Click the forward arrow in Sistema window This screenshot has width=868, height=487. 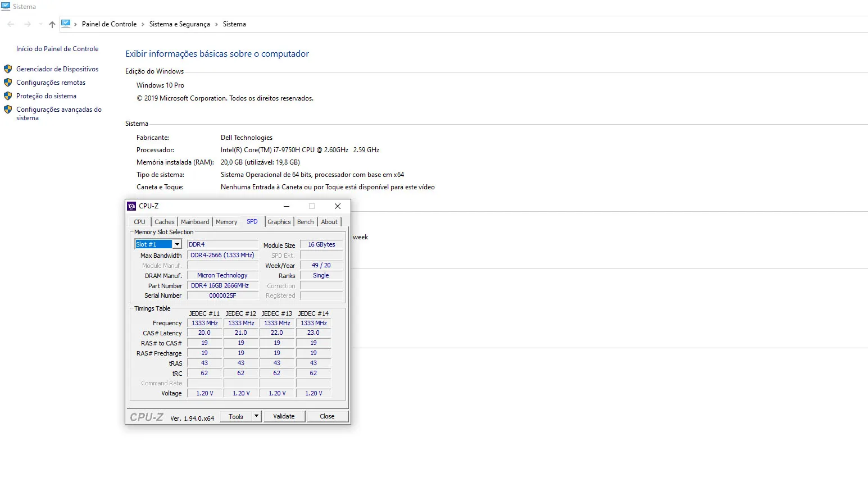pos(27,24)
